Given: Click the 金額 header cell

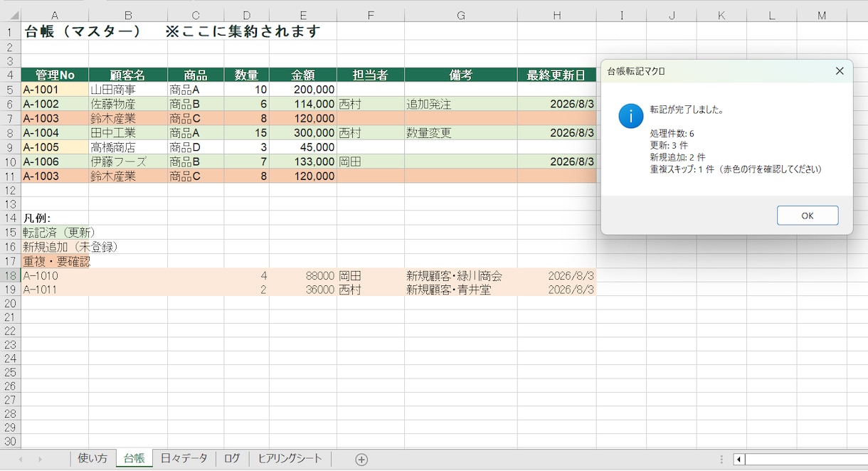Looking at the screenshot, I should (303, 75).
